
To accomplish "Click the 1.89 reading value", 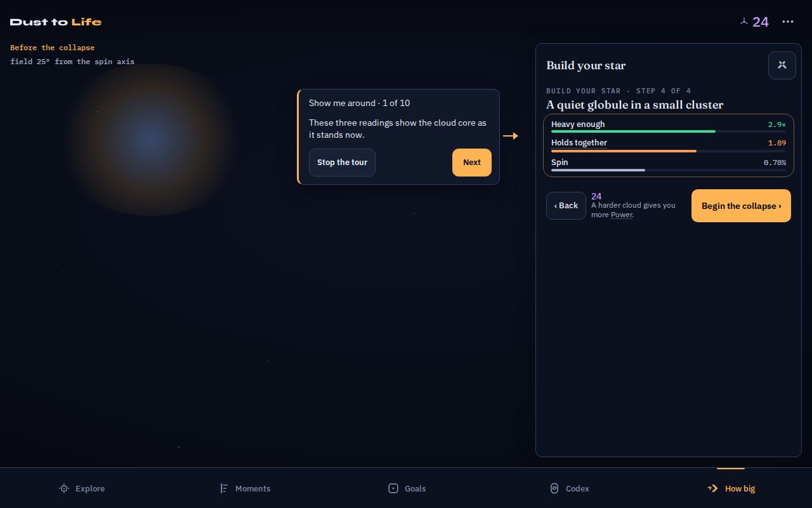I will coord(777,143).
